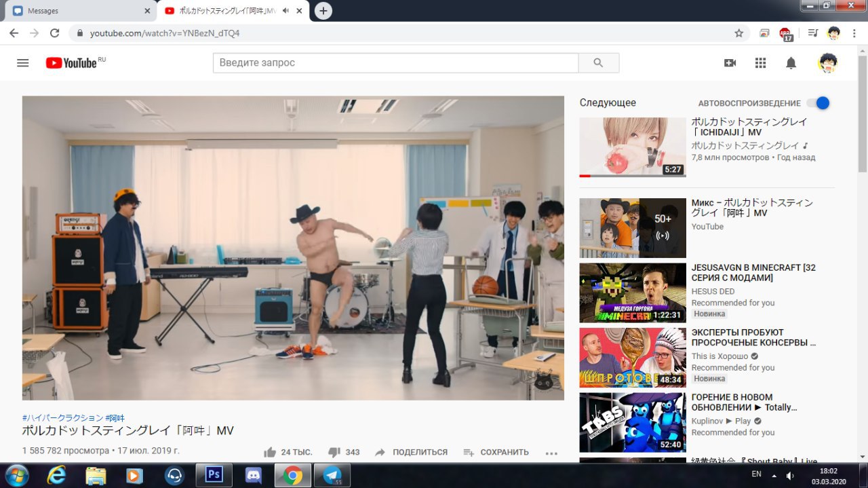Click the save button СОХРАНИТЬ
Screen dimensions: 868x488
(x=496, y=452)
